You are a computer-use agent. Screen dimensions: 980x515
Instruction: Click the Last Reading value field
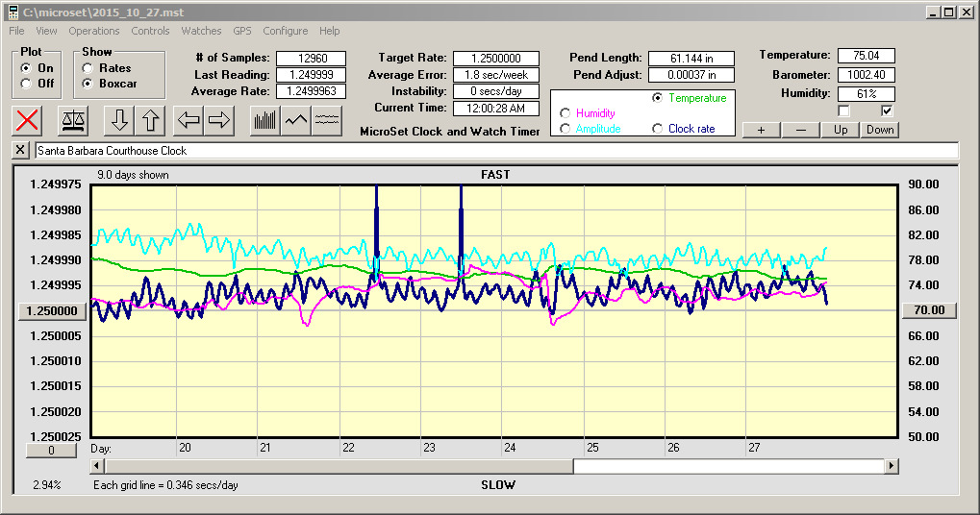312,75
